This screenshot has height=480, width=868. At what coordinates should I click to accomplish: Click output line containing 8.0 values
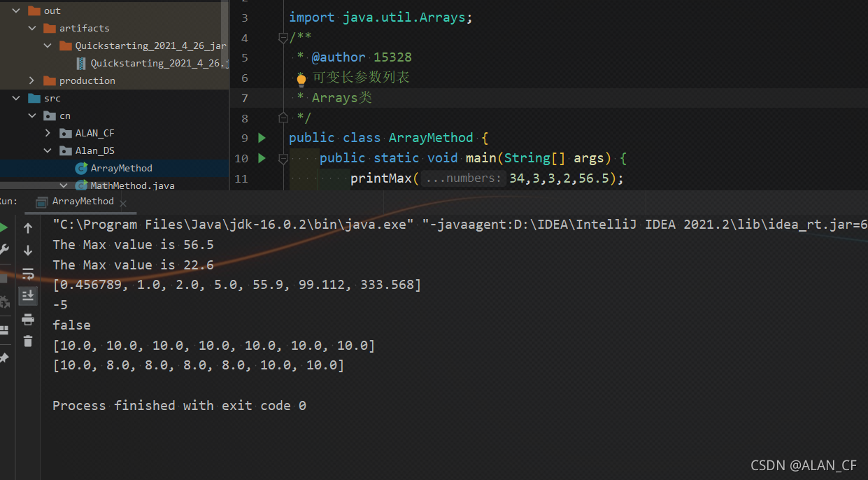(x=199, y=365)
